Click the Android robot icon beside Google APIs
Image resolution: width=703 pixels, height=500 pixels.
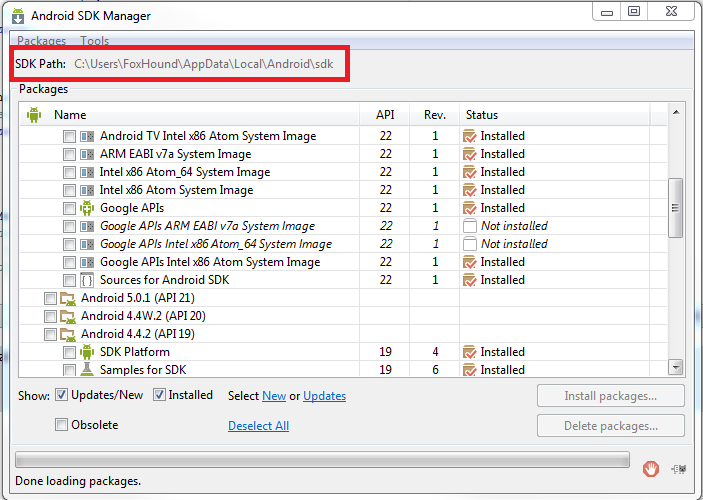coord(87,208)
